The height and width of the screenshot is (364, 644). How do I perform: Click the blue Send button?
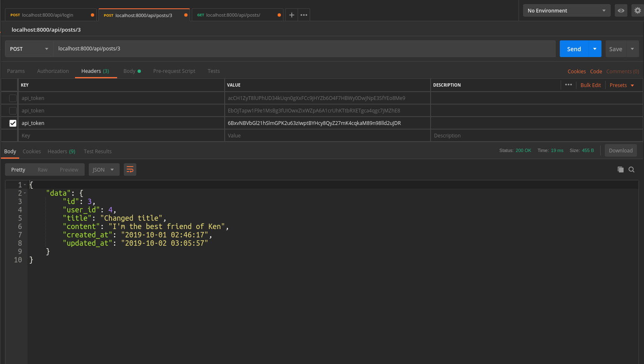(x=574, y=49)
